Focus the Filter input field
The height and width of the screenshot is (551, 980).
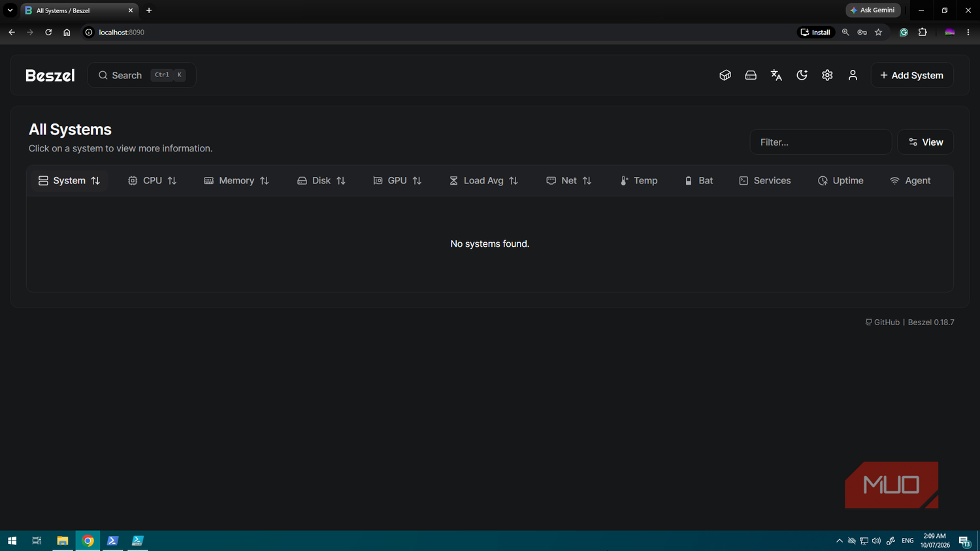[821, 142]
